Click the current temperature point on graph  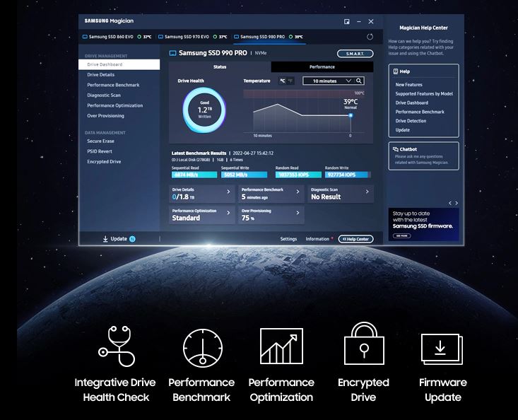tap(351, 115)
